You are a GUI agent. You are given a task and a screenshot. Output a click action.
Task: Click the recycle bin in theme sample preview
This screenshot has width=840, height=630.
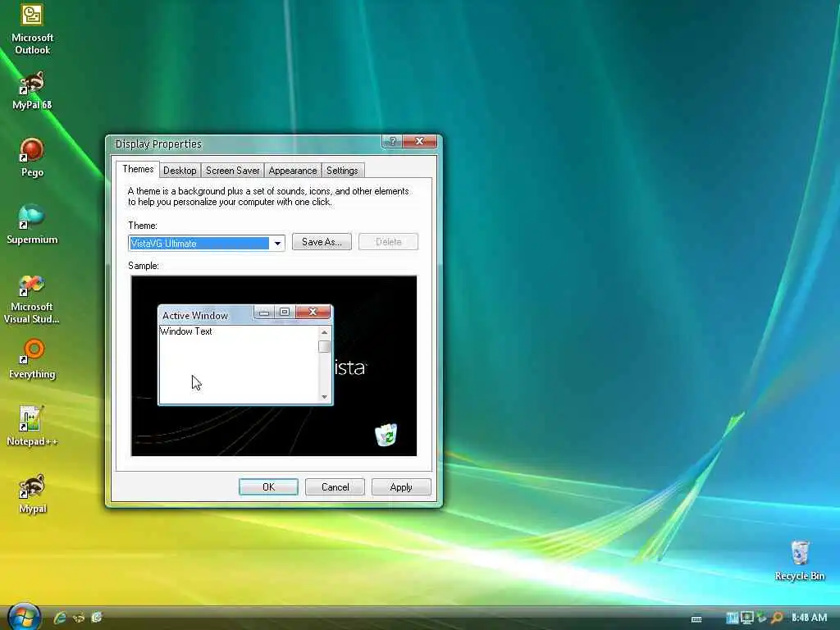(386, 435)
